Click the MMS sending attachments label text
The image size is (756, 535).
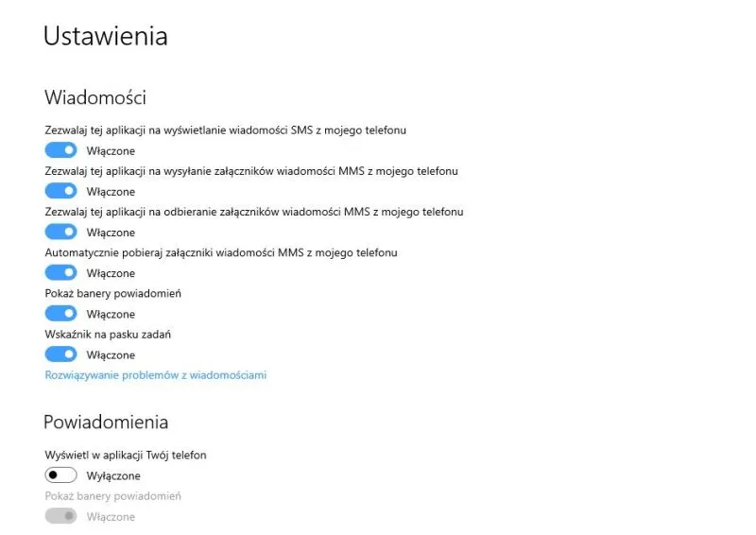coord(251,171)
